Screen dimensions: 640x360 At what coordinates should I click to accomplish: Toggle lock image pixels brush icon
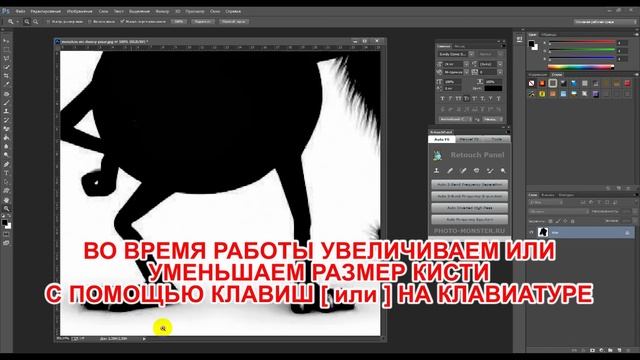tap(558, 221)
